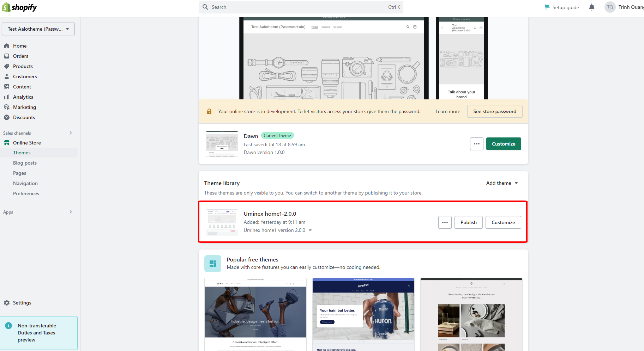Click the Orders inbox icon

tap(7, 56)
